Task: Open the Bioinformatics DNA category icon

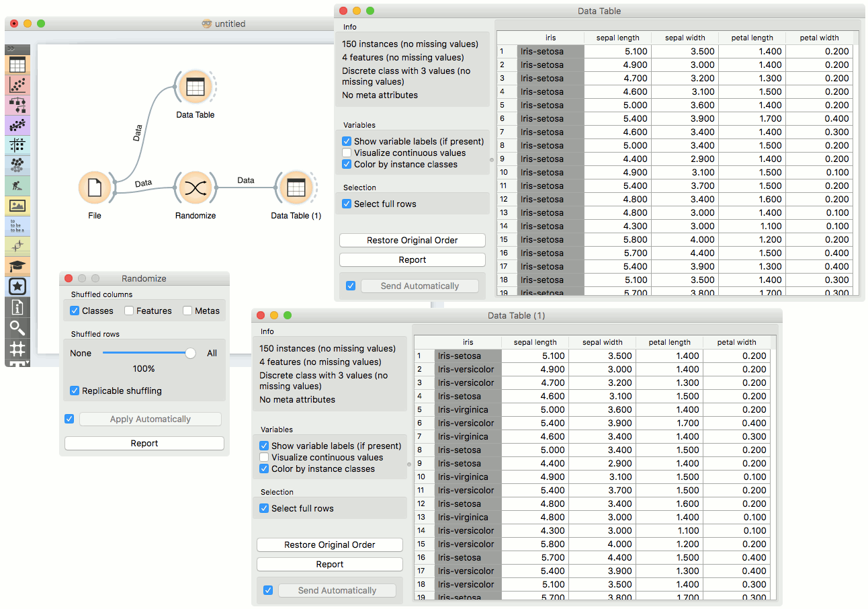Action: click(17, 246)
